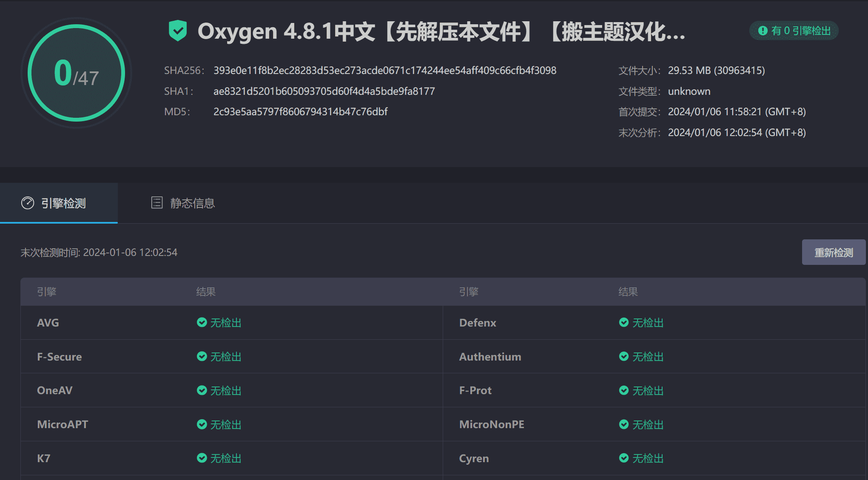Click the green check icon in F-Secure row
868x480 pixels.
[x=202, y=356]
